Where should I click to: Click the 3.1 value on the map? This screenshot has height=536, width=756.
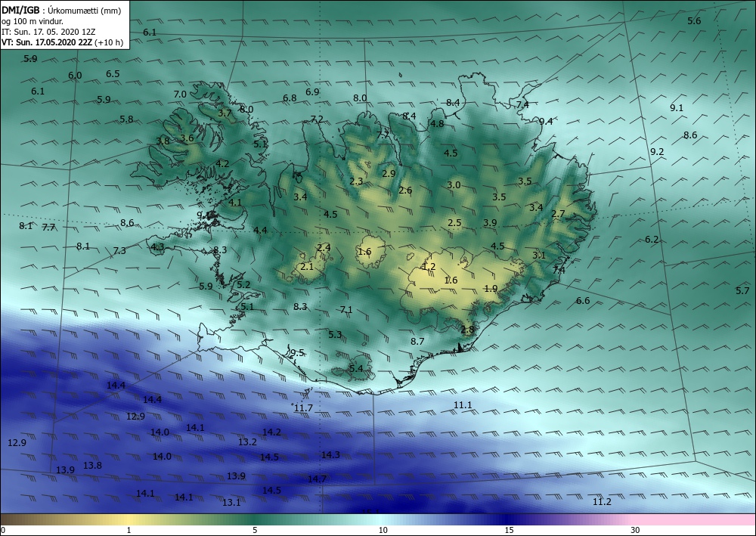pos(538,255)
